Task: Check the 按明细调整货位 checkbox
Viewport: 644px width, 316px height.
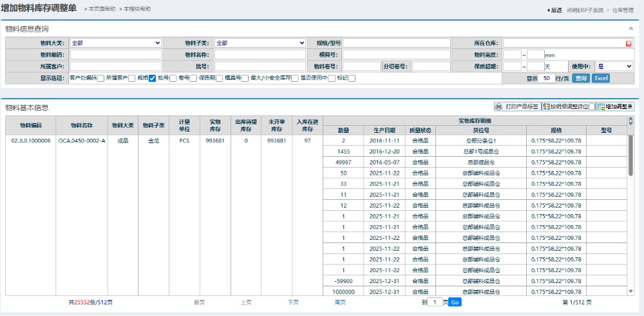Action: click(592, 106)
